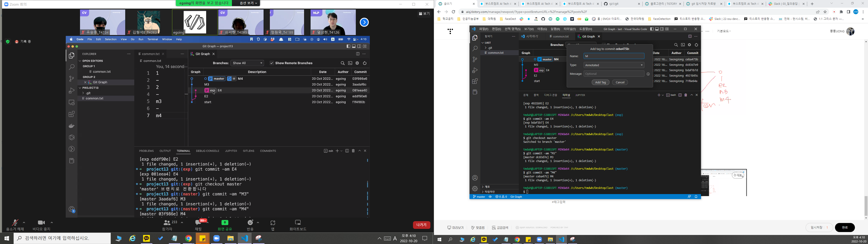Click Git Graph refresh icon beside settings gear
Viewport: 868px width, 244px height.
[x=696, y=45]
